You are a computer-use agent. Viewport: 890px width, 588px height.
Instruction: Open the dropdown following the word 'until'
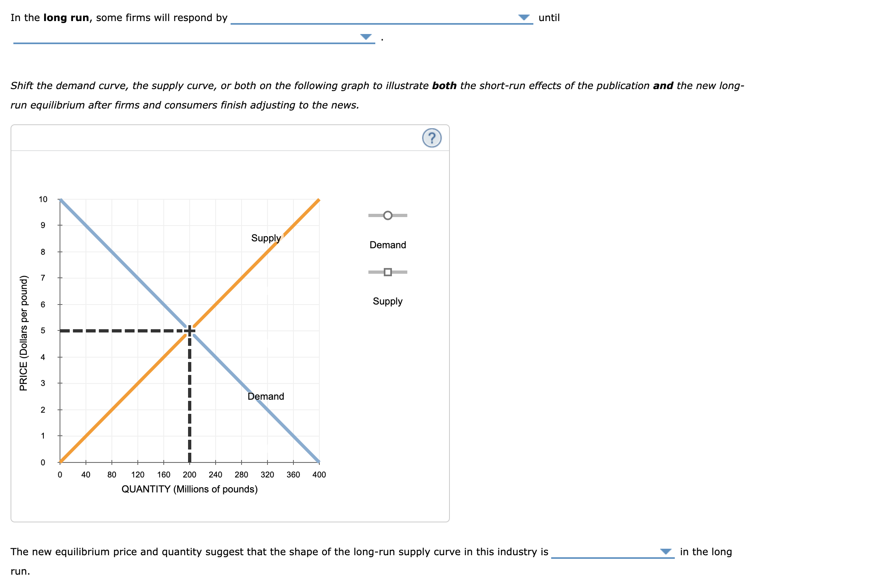366,37
